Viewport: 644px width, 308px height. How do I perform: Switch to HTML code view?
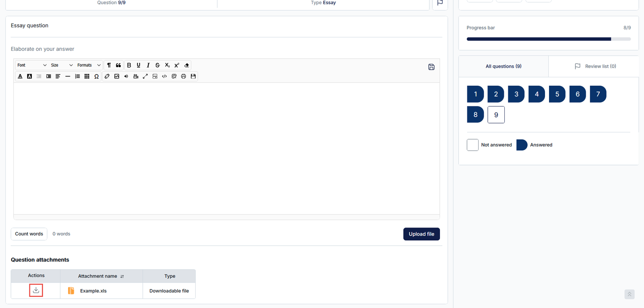pyautogui.click(x=164, y=76)
